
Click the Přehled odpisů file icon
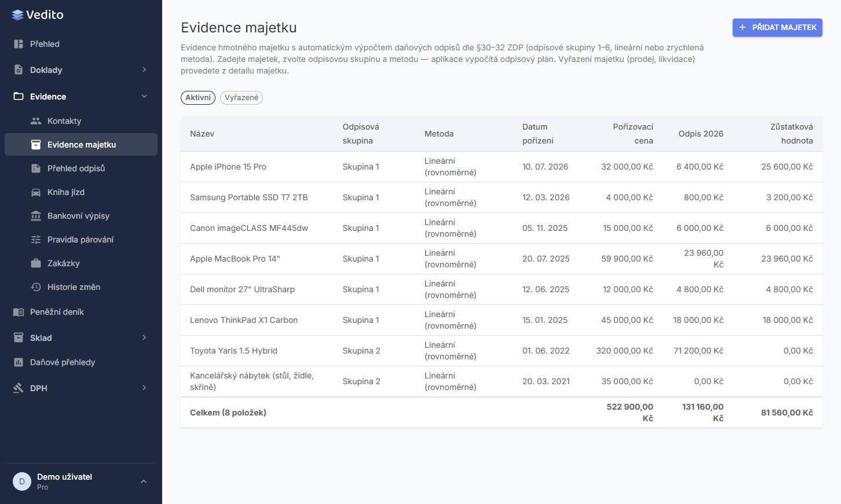click(x=36, y=168)
